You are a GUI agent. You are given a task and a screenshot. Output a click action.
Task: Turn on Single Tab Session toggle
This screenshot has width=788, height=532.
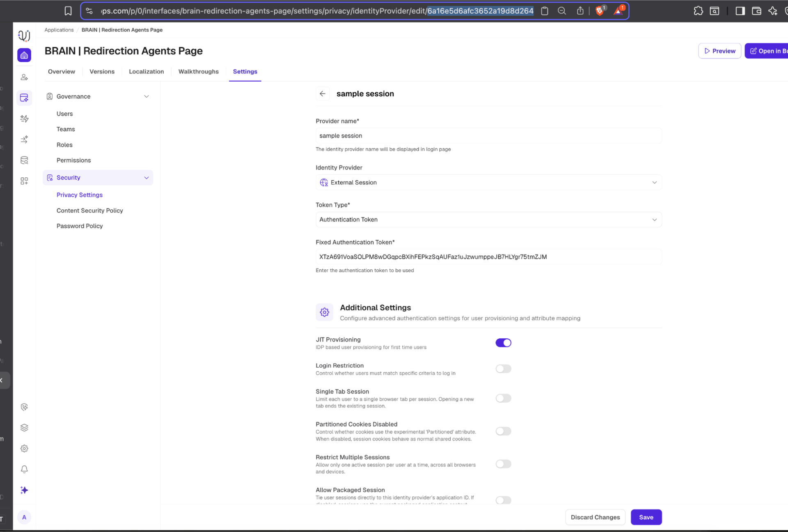503,398
